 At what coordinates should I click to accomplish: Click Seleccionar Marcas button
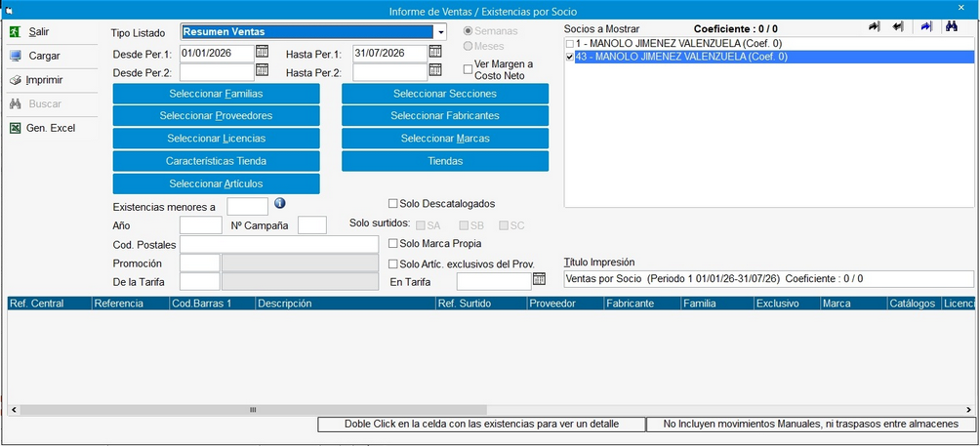point(445,139)
